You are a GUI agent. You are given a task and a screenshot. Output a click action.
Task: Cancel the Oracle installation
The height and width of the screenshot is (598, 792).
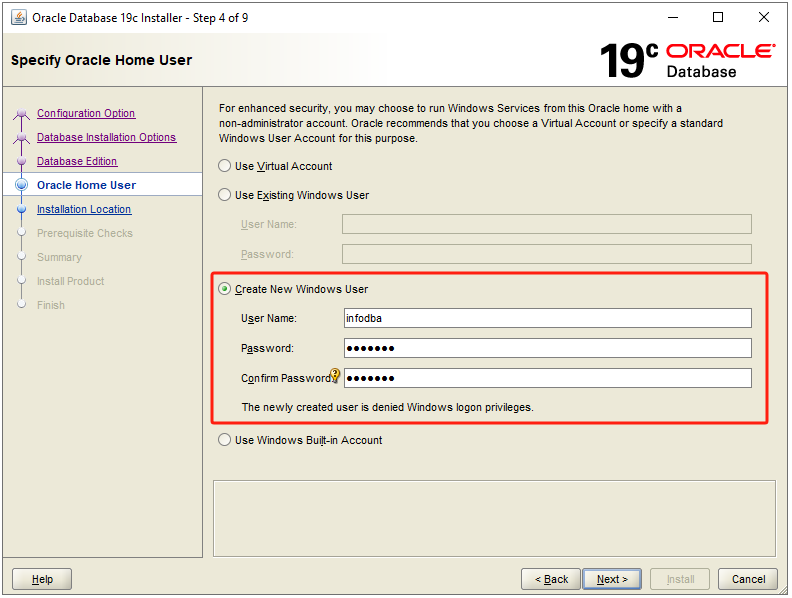coord(748,579)
